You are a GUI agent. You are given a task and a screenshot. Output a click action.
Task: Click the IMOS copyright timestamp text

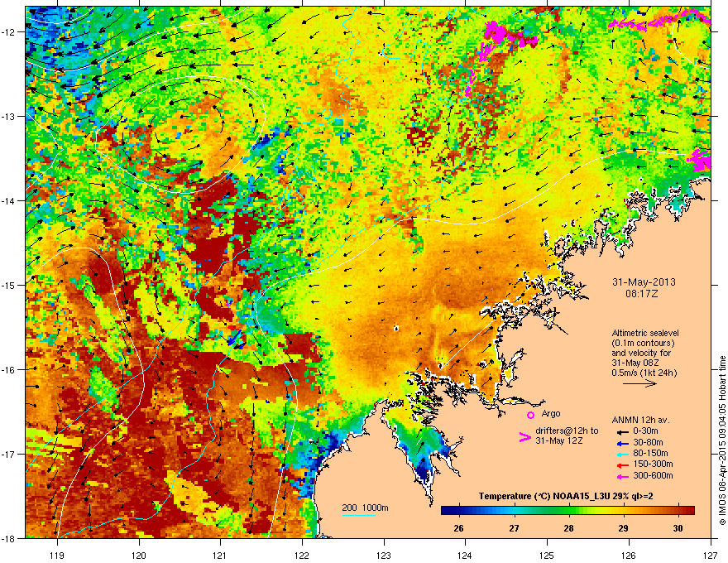point(722,440)
